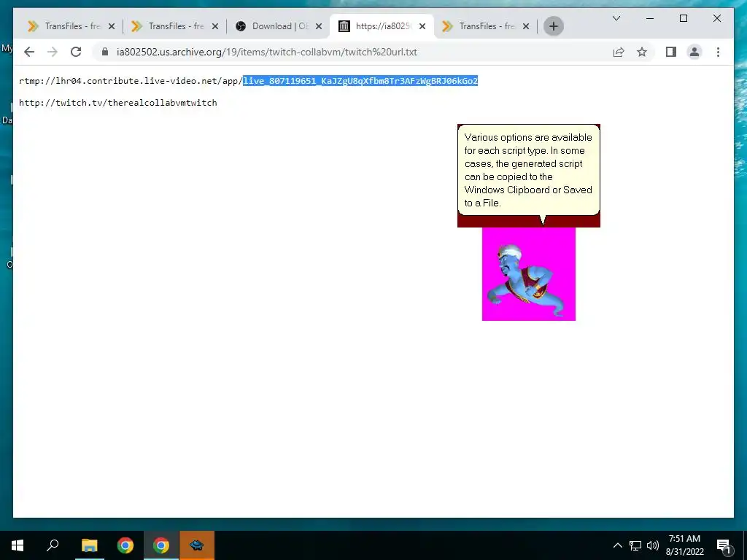747x560 pixels.
Task: Show hidden system tray icons
Action: click(x=617, y=545)
